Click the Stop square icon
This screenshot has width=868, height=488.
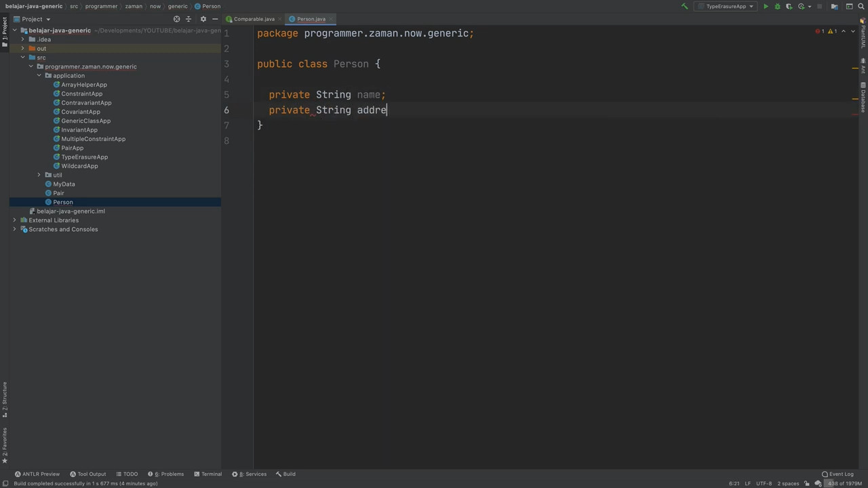tap(820, 6)
